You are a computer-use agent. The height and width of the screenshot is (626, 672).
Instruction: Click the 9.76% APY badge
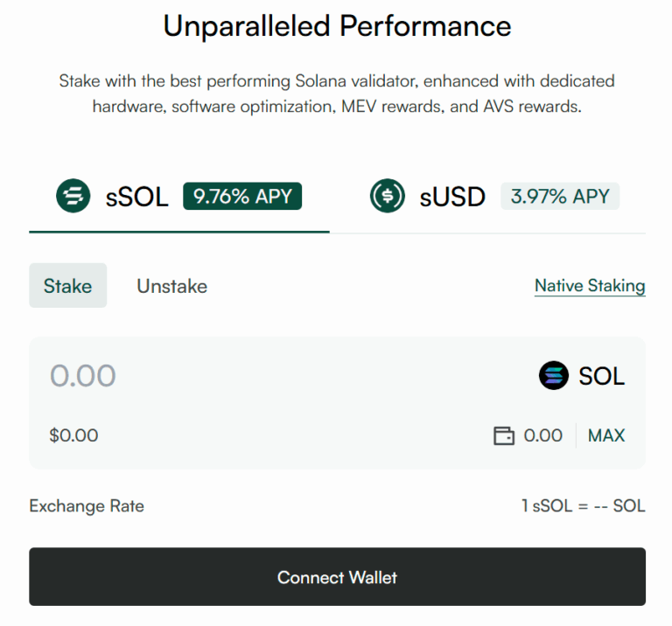point(242,197)
